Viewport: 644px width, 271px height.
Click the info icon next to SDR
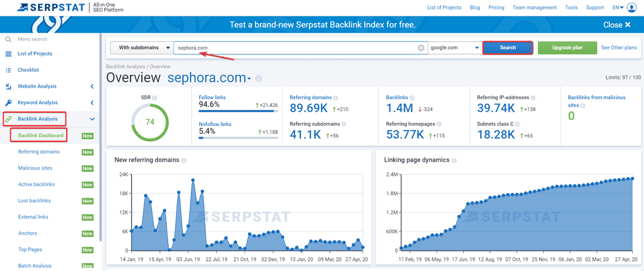tap(154, 98)
